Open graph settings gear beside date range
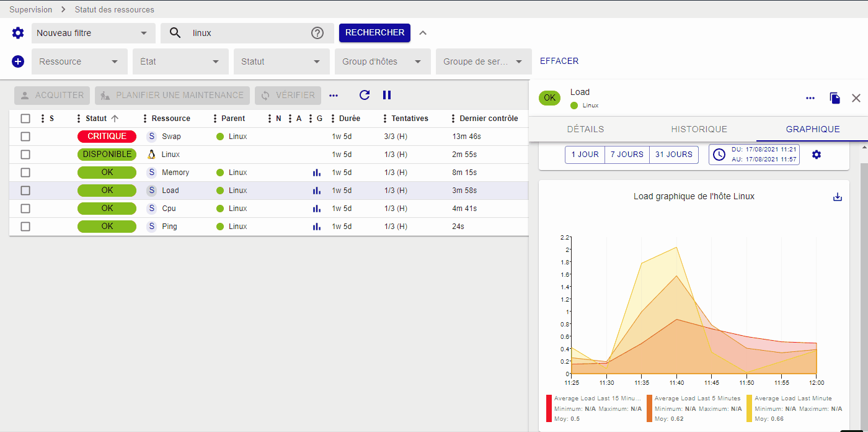Viewport: 868px width, 432px height. coord(817,155)
